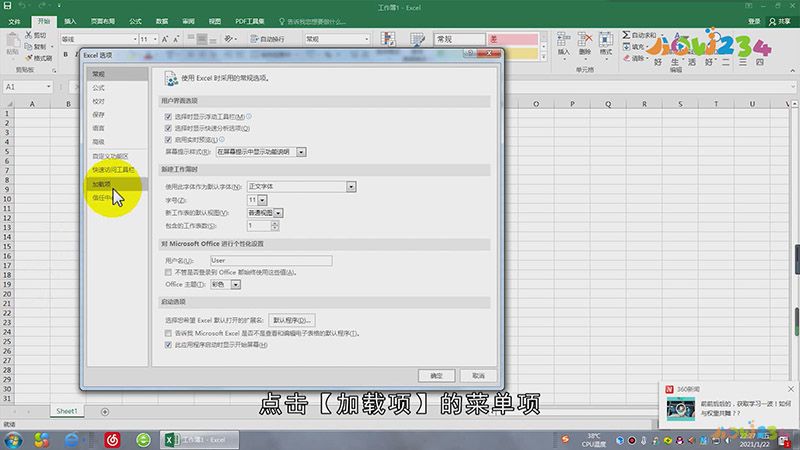Select the Add-ins (加载项) category
This screenshot has height=450, width=800.
click(x=117, y=184)
